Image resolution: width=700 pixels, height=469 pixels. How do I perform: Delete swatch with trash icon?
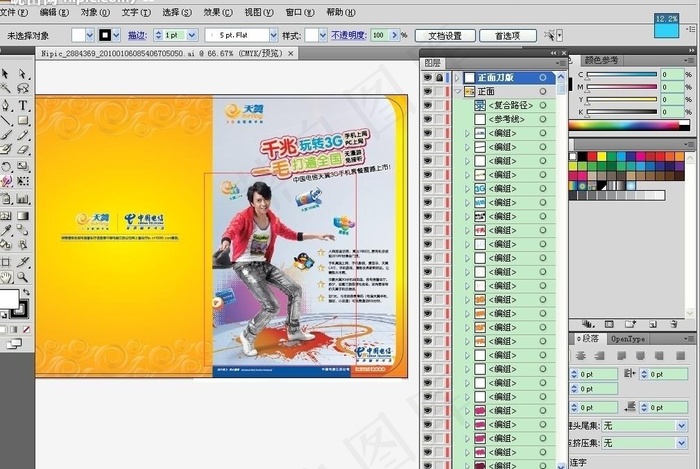674,324
